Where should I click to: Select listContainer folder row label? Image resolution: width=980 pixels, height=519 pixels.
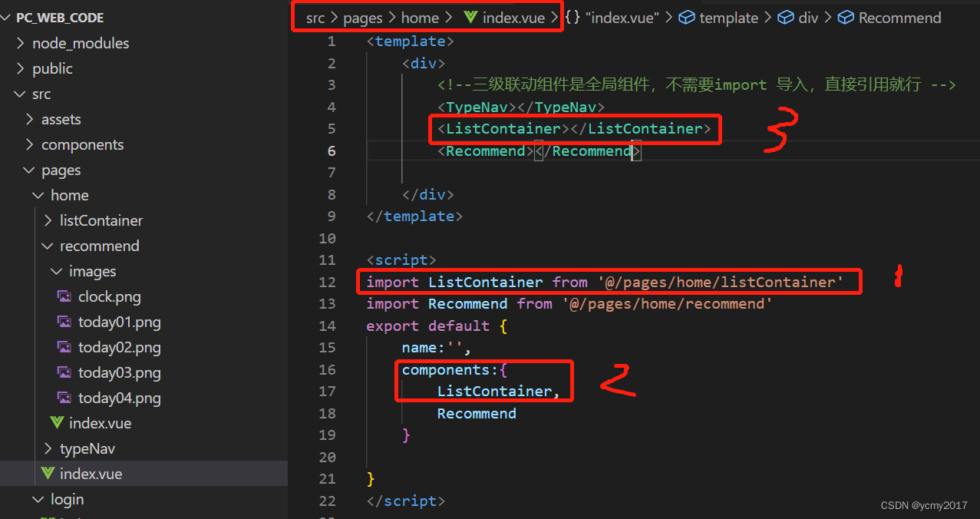click(x=101, y=220)
